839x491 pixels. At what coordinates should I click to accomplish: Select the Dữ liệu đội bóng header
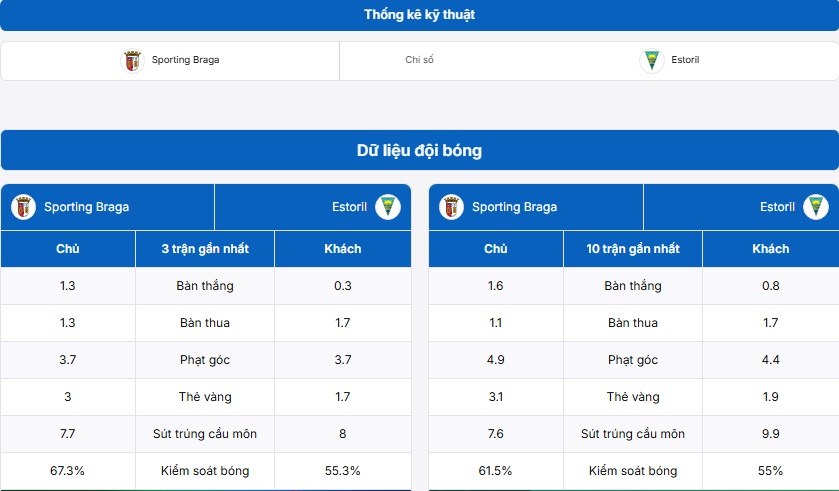tap(419, 151)
